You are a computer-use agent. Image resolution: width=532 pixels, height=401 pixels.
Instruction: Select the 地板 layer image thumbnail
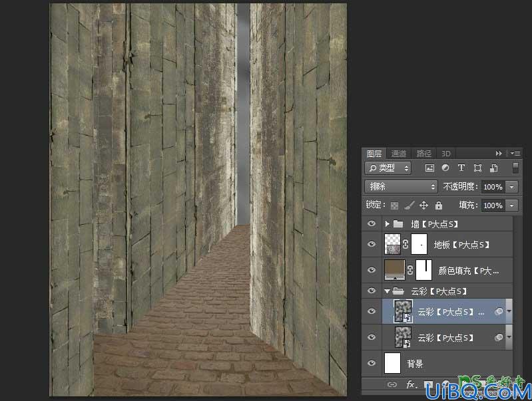tap(393, 244)
